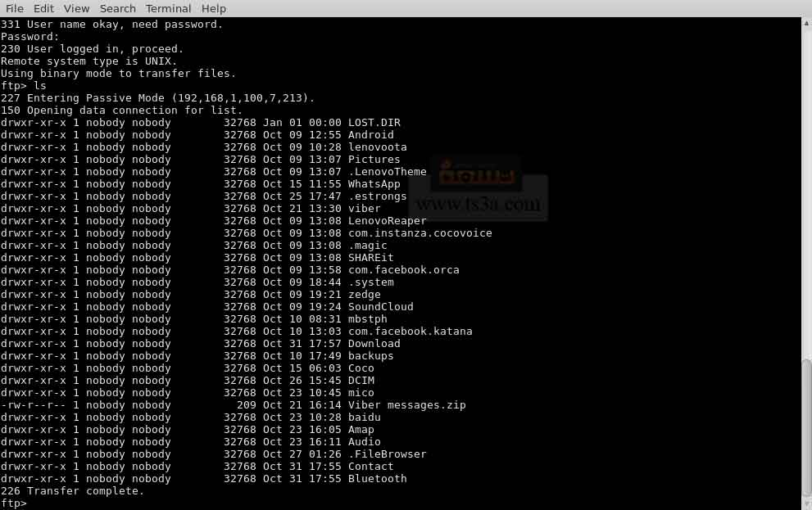Click the 'Jan 01 00:00' timestamp
This screenshot has height=510, width=812.
[x=302, y=123]
